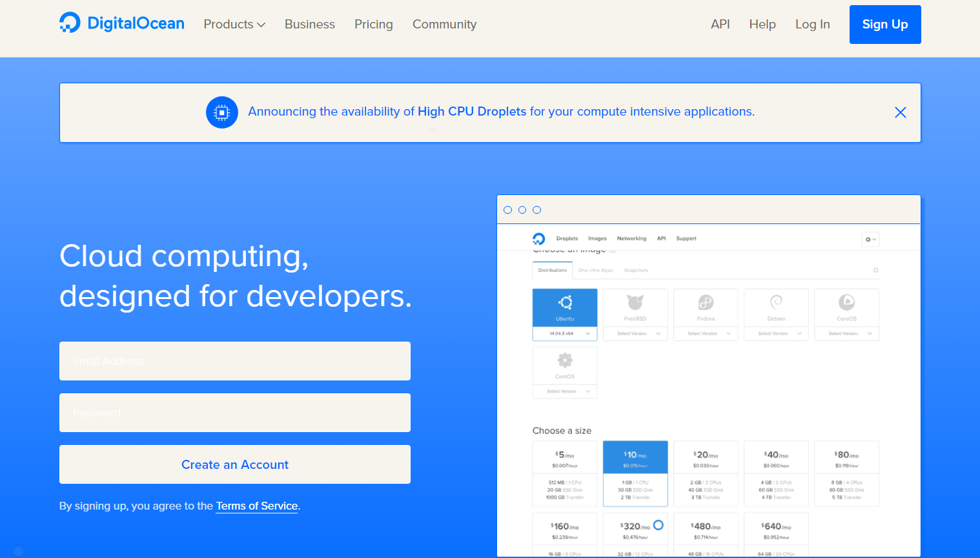This screenshot has width=980, height=558.
Task: Open the gear settings dropdown in mockup
Action: [x=871, y=240]
